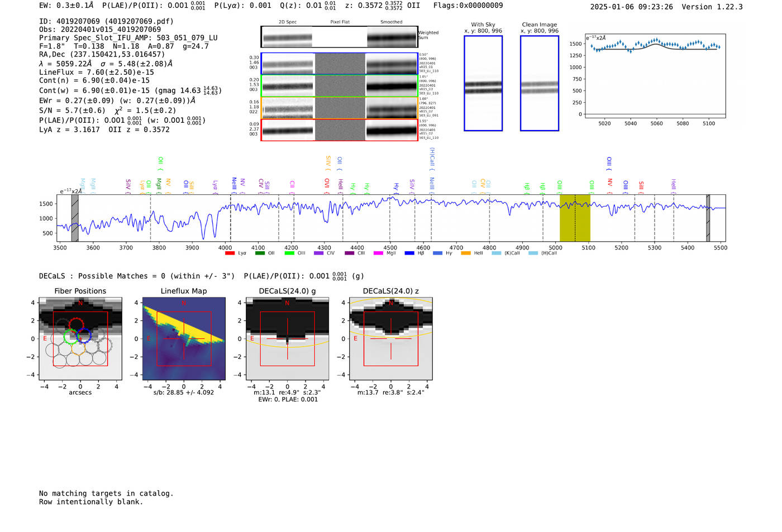This screenshot has height=532, width=782.
Task: Click the "S/N = 5.7(±0.6)" line
Action: pyautogui.click(x=73, y=111)
